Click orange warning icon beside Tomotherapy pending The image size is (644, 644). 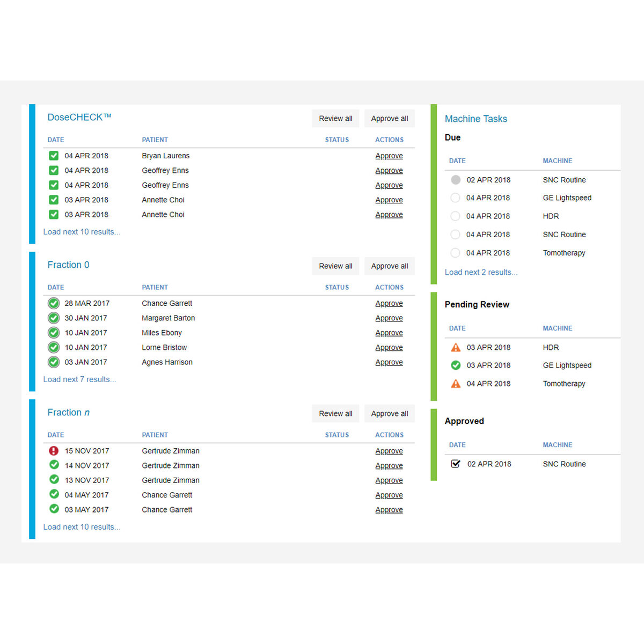point(456,384)
